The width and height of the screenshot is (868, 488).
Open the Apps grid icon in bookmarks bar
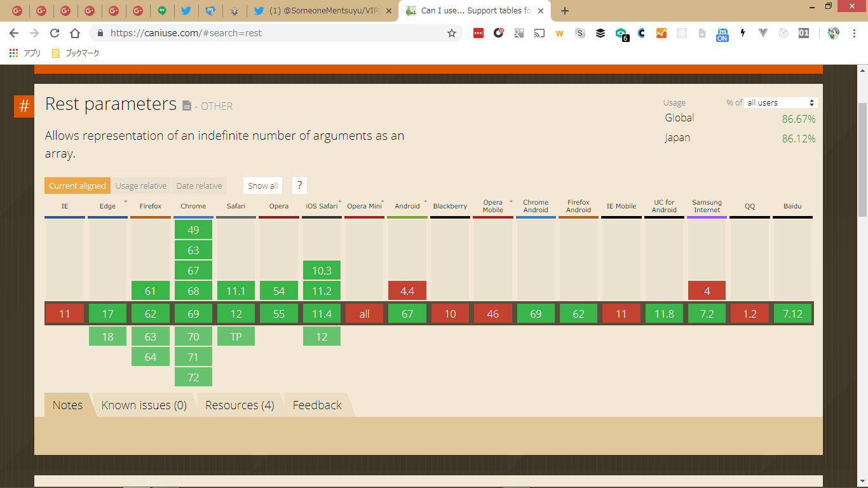(x=13, y=53)
